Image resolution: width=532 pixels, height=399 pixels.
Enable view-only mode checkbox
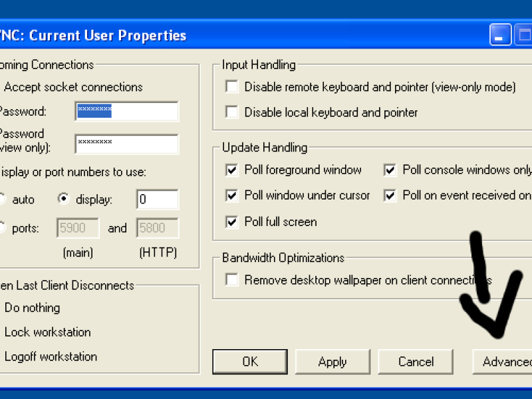231,86
